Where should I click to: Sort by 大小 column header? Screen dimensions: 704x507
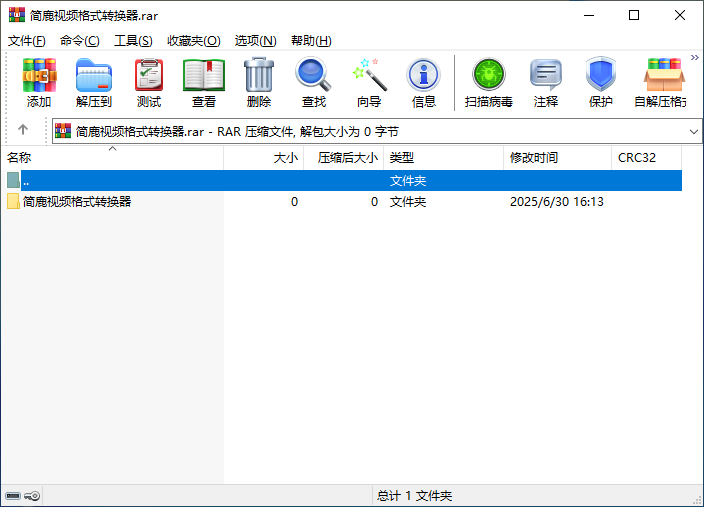point(264,158)
